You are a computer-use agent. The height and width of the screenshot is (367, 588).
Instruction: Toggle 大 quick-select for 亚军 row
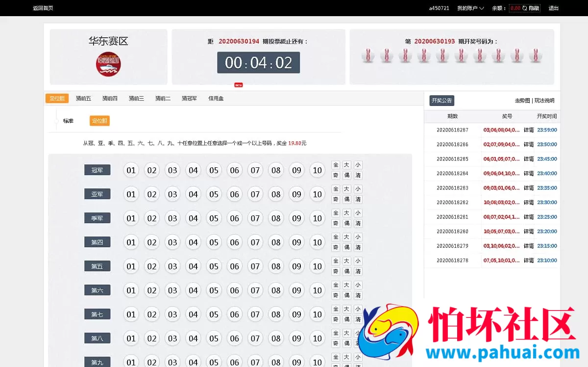coord(347,189)
